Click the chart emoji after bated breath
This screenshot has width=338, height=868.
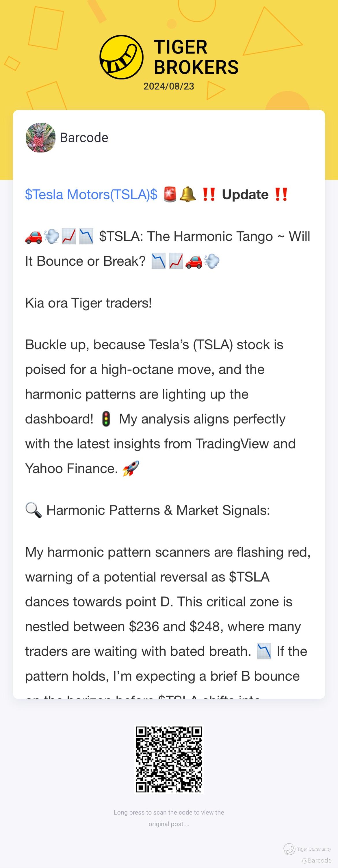pyautogui.click(x=264, y=651)
